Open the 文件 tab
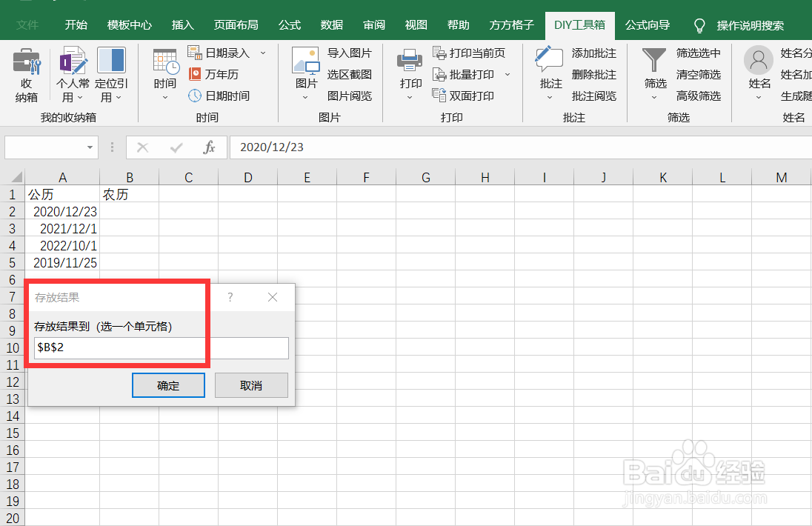Screen dimensions: 812x526 (x=27, y=25)
